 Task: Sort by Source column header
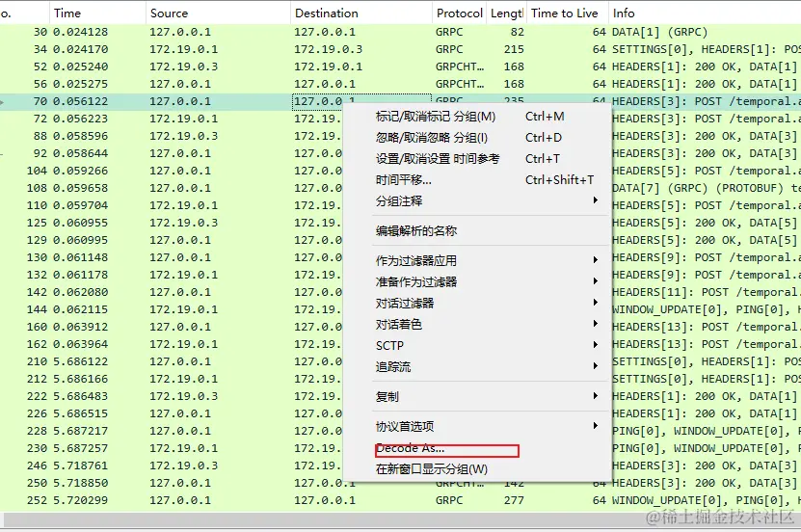218,13
